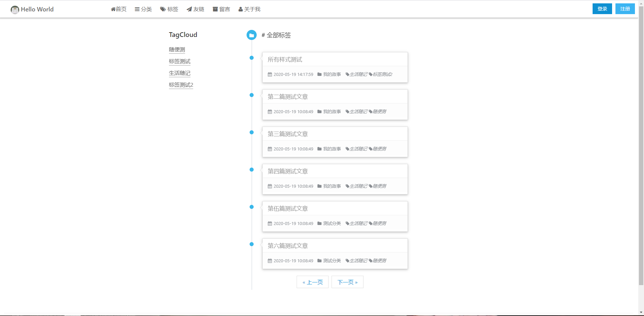Screen dimensions: 644x316
Task: Click the blue folder icon beside 全部标签
Action: click(x=252, y=35)
